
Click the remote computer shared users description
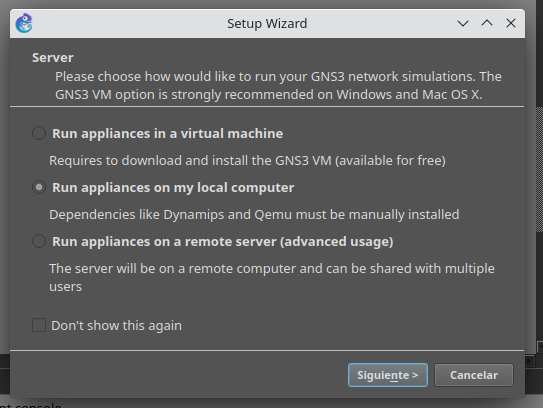(x=272, y=277)
